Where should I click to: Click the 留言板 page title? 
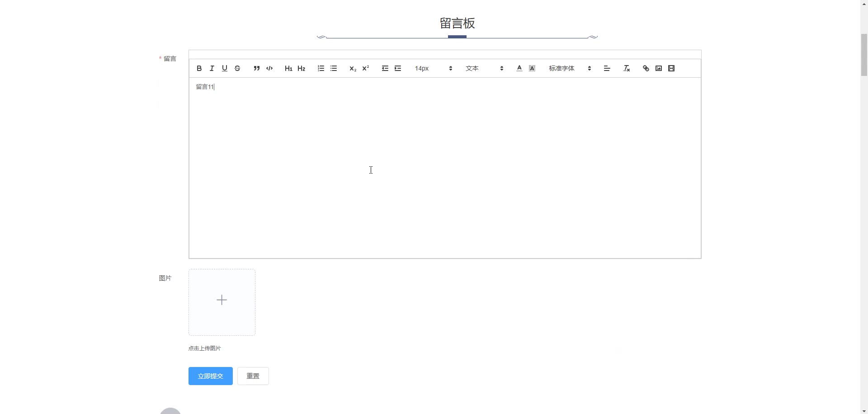point(457,23)
